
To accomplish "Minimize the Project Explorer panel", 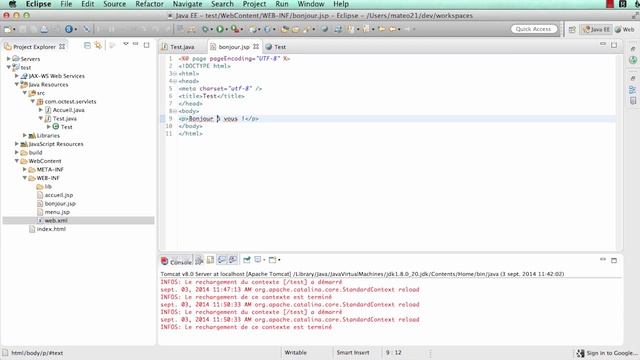I will 136,44.
